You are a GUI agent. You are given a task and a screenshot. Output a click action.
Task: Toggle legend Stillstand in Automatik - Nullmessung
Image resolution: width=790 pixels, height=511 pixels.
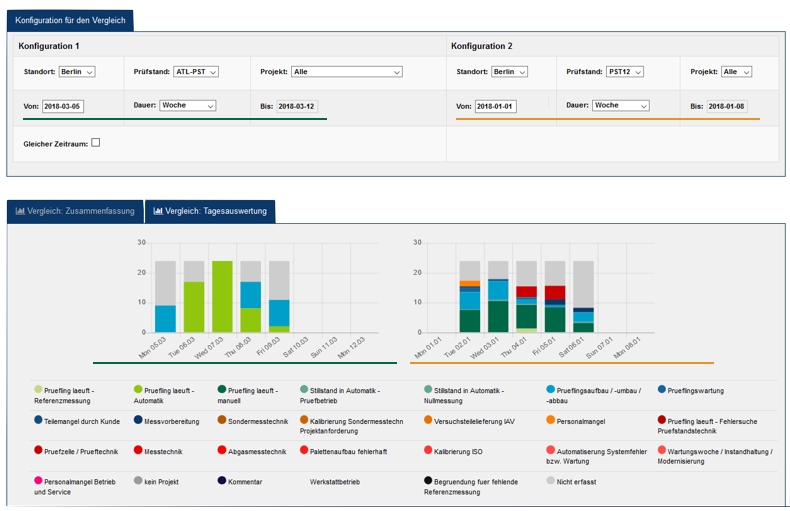(464, 395)
